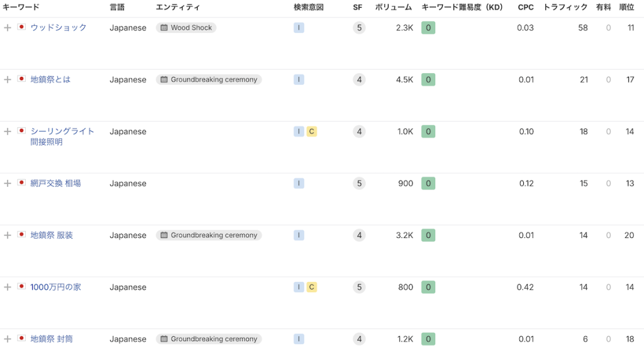Click the Japan flag next to 地鎮祭とは
Viewport: 644px width, 355px height.
click(21, 79)
